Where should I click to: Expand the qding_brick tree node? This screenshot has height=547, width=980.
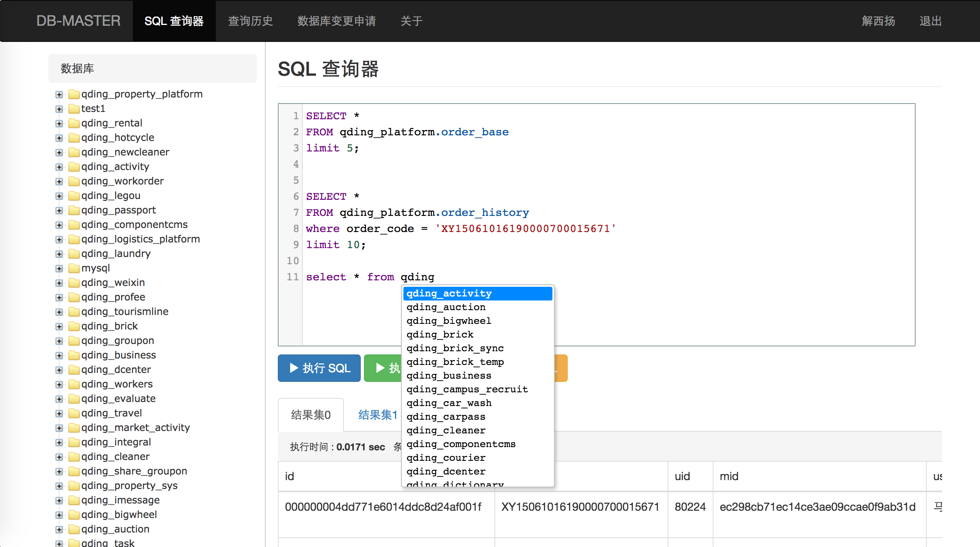click(x=59, y=327)
